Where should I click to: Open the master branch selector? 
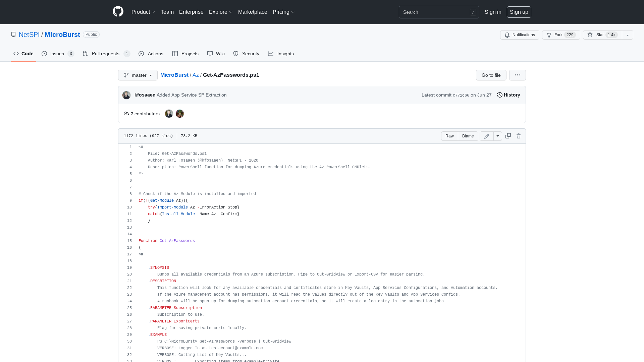click(x=138, y=75)
